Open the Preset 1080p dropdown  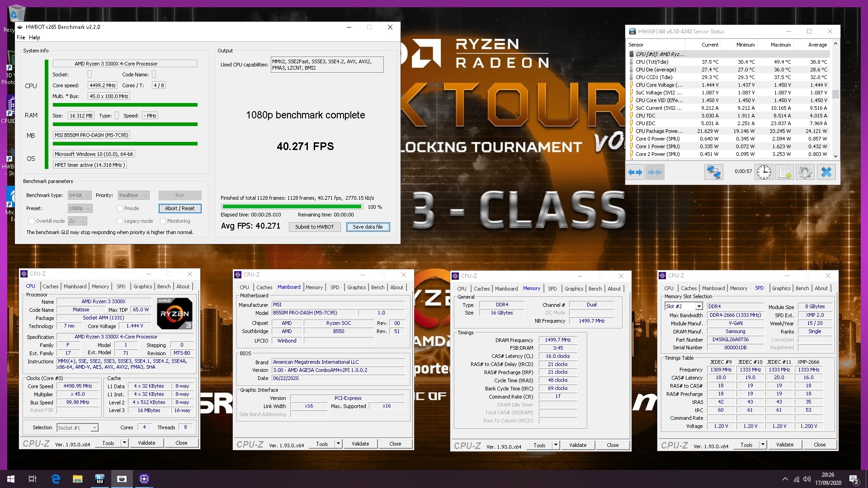[80, 208]
